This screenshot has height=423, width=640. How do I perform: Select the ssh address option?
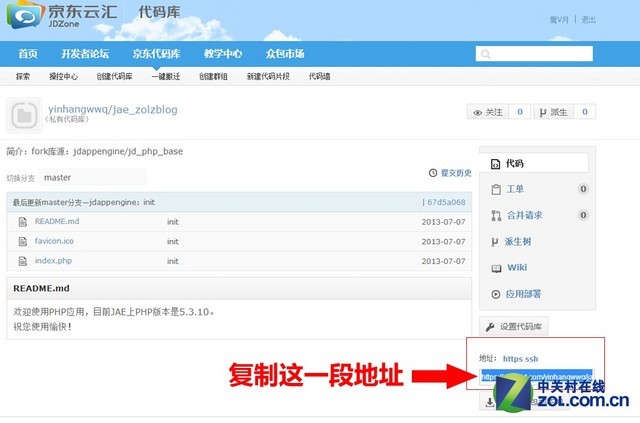[531, 359]
